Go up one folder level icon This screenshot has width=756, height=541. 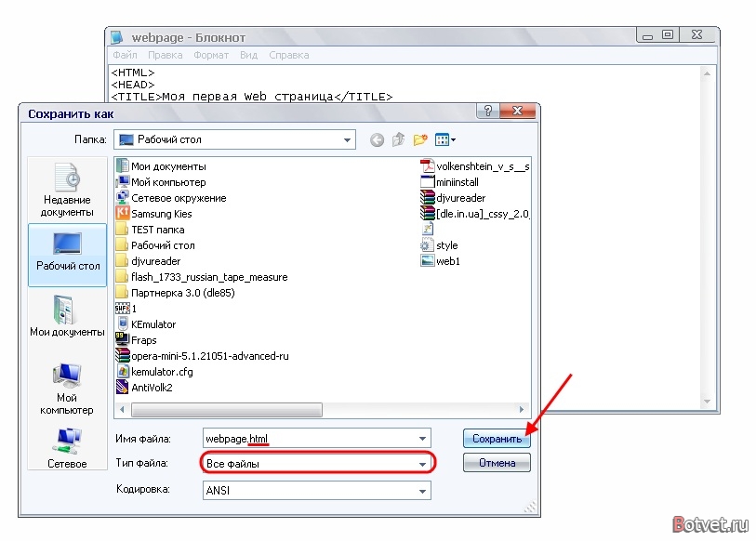pyautogui.click(x=398, y=139)
